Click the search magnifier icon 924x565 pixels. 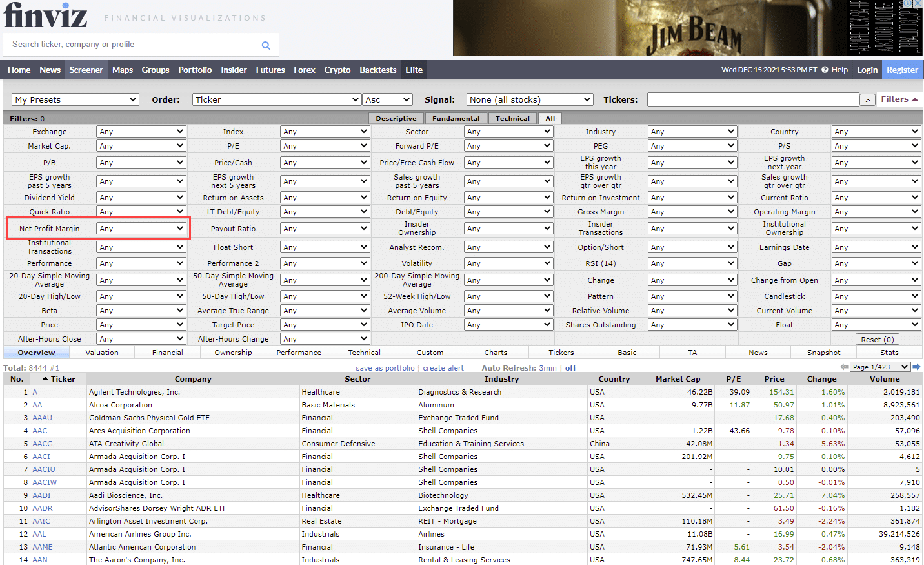coord(266,45)
